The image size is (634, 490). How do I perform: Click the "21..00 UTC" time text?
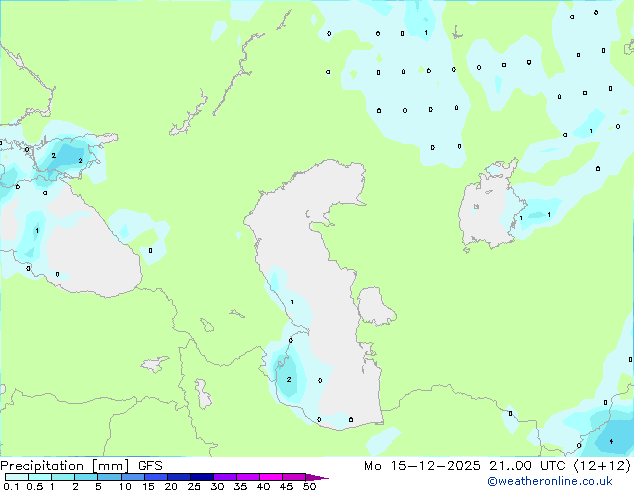coord(527,466)
